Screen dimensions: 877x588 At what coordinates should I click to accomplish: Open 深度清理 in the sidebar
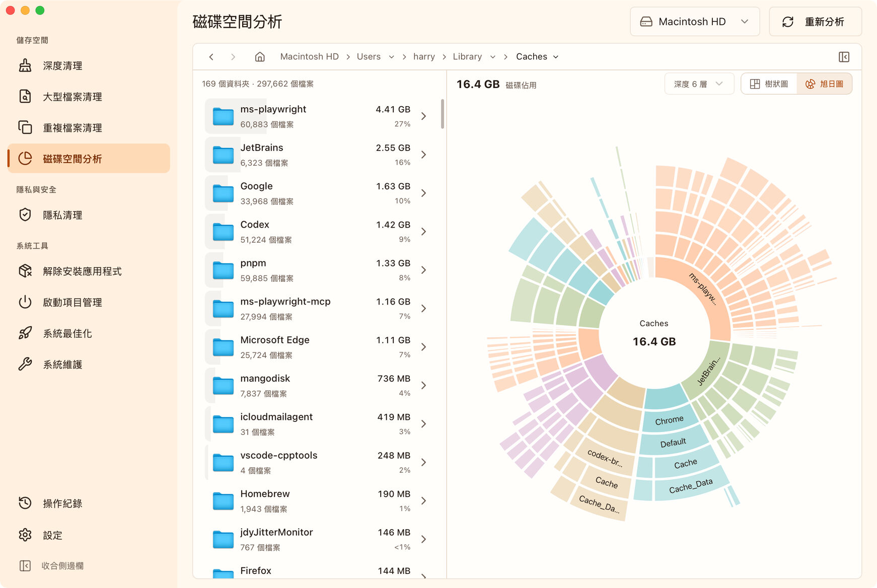[89, 66]
